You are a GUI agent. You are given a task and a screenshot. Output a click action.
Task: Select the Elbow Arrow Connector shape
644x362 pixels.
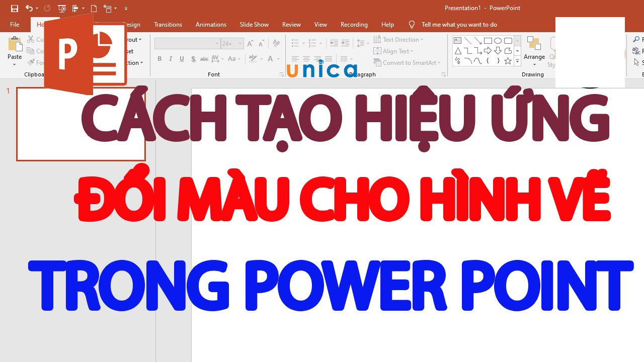point(478,51)
